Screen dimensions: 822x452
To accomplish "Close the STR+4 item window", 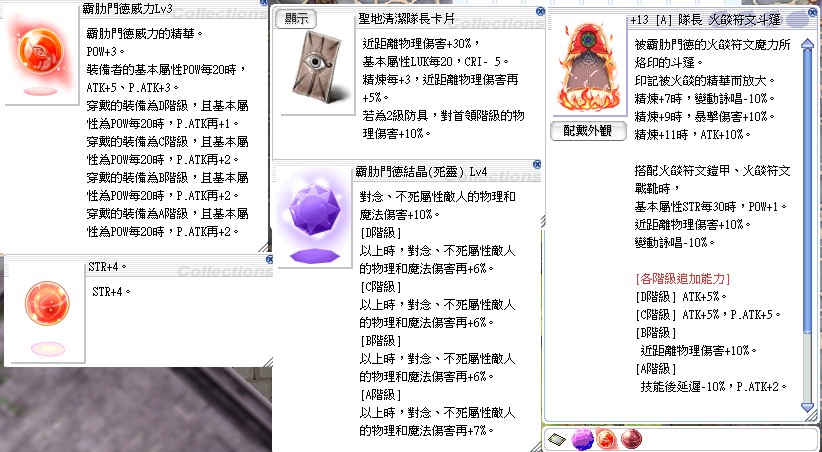I will (268, 260).
